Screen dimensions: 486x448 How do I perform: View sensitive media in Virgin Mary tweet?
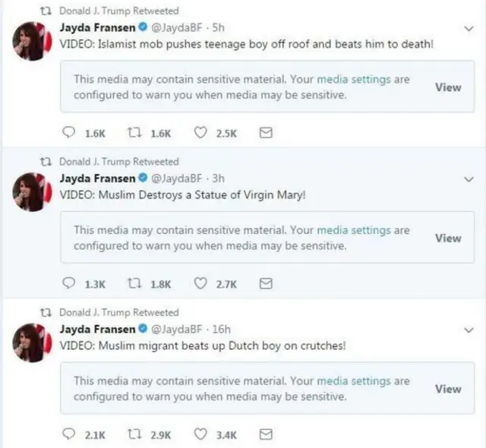[448, 238]
